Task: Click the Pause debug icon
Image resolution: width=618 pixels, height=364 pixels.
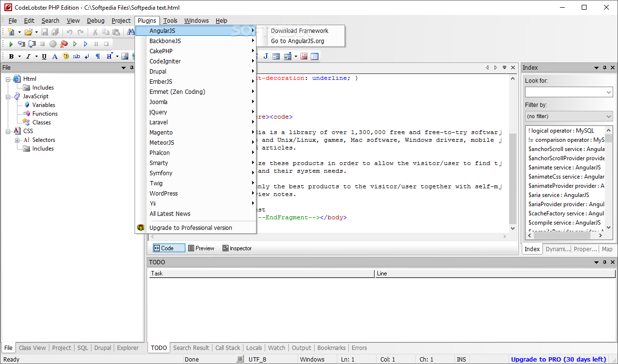Action: tap(96, 44)
